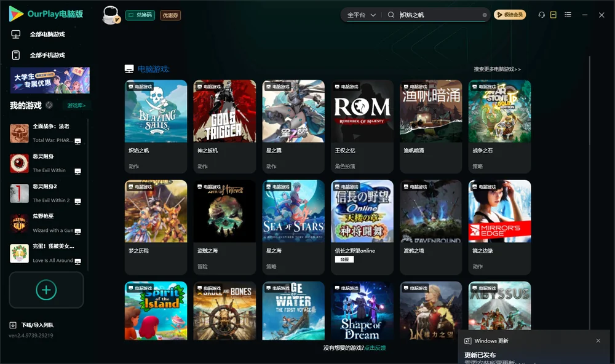Open Shape of Dream game card
The width and height of the screenshot is (615, 364).
362,311
